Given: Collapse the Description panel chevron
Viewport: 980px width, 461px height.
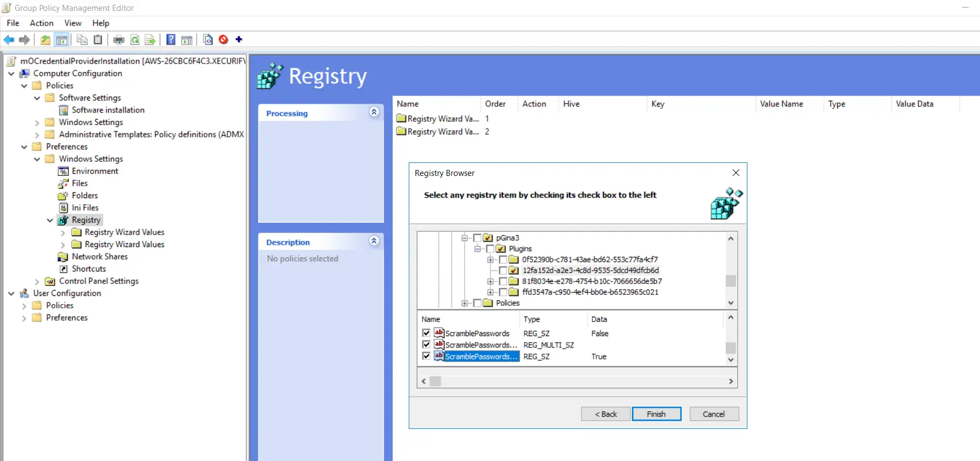Looking at the screenshot, I should click(374, 241).
